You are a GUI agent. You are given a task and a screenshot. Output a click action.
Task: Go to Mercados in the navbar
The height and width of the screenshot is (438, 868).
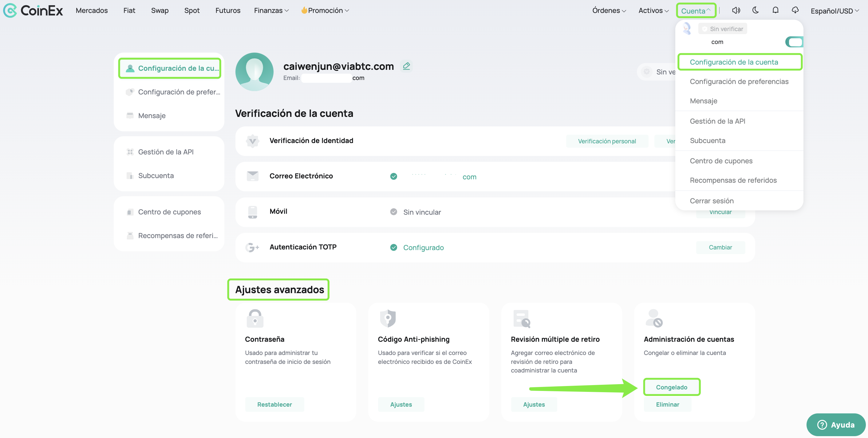(92, 10)
